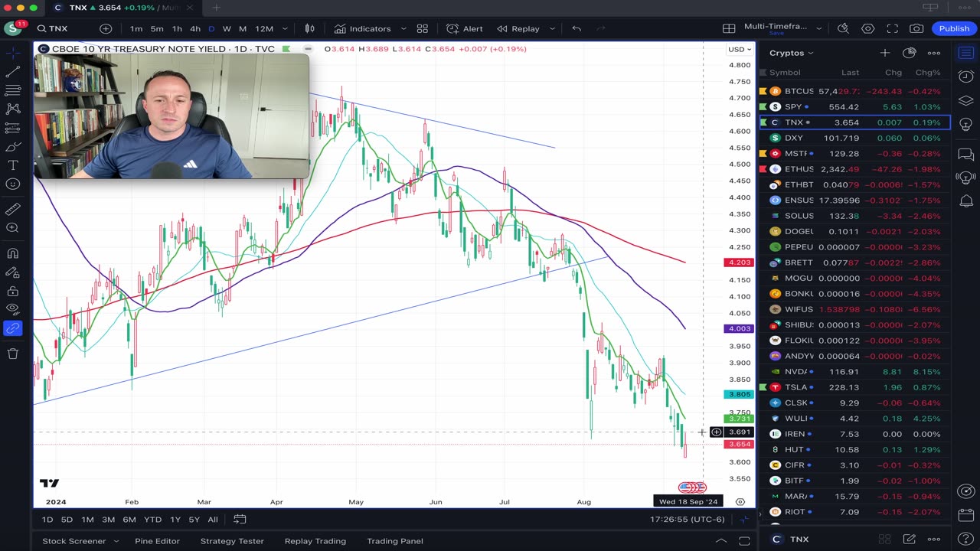
Task: Open chart settings hexagon icon
Action: click(867, 28)
